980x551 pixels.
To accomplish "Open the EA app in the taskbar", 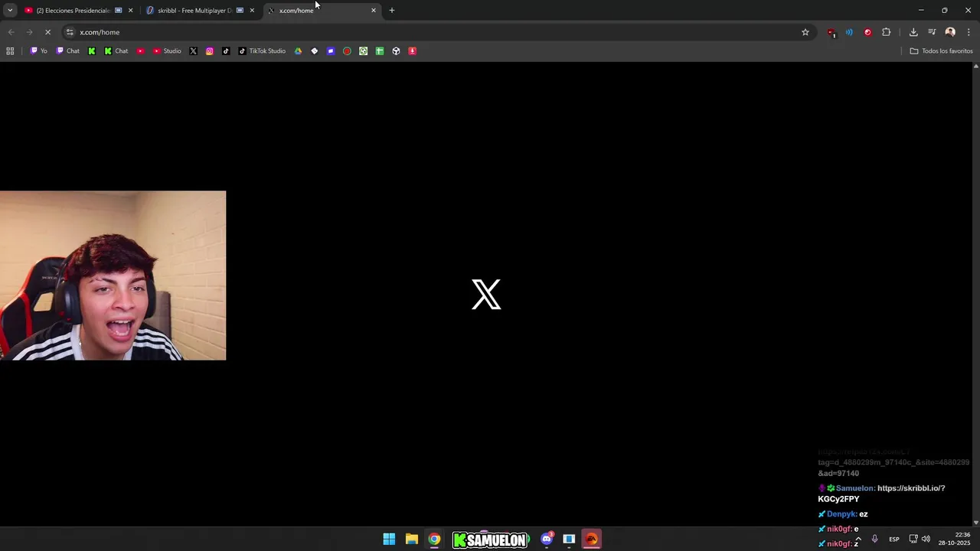I will [591, 540].
